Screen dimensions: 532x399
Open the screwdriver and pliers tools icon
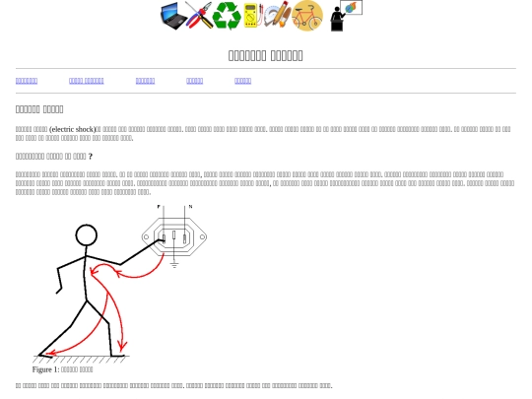pyautogui.click(x=199, y=15)
